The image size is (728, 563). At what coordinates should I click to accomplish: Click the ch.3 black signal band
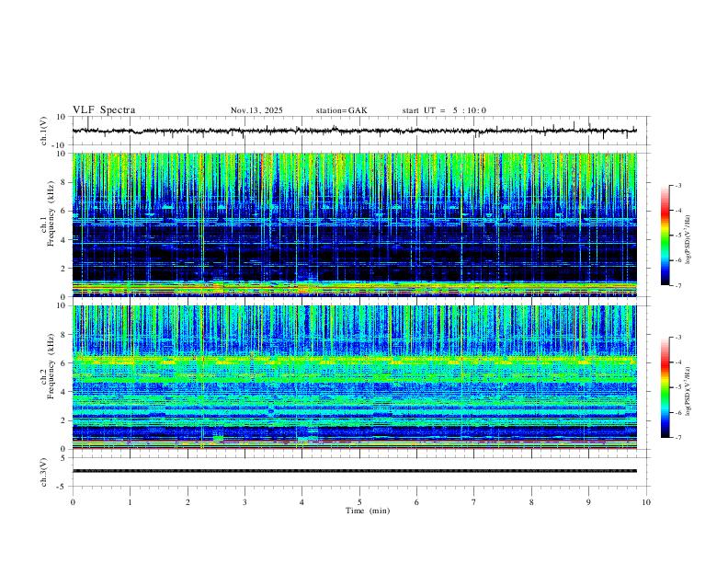click(x=355, y=471)
